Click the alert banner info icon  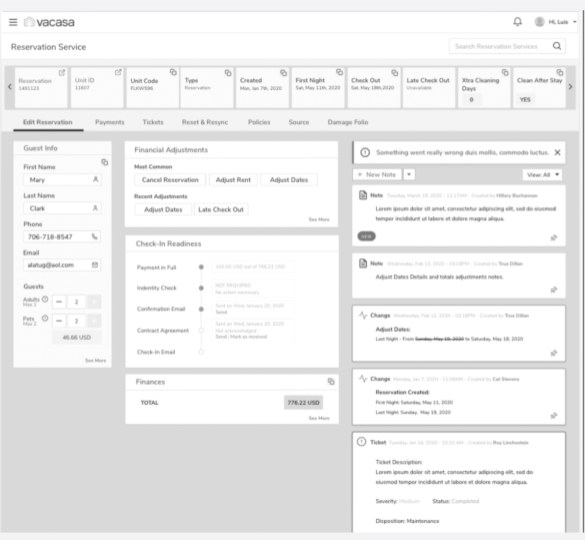pos(365,152)
